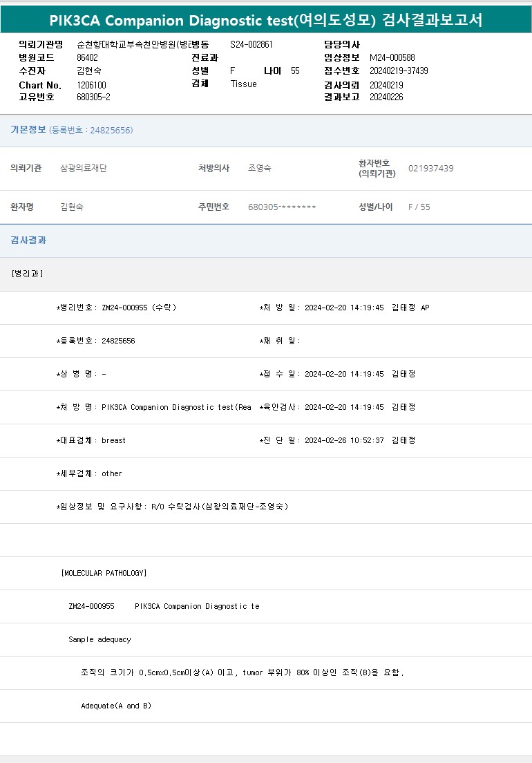Screen dimensions: 532x763
Task: Click the 등록번호 text in parentheses beside 기본정보
Action: coord(91,131)
